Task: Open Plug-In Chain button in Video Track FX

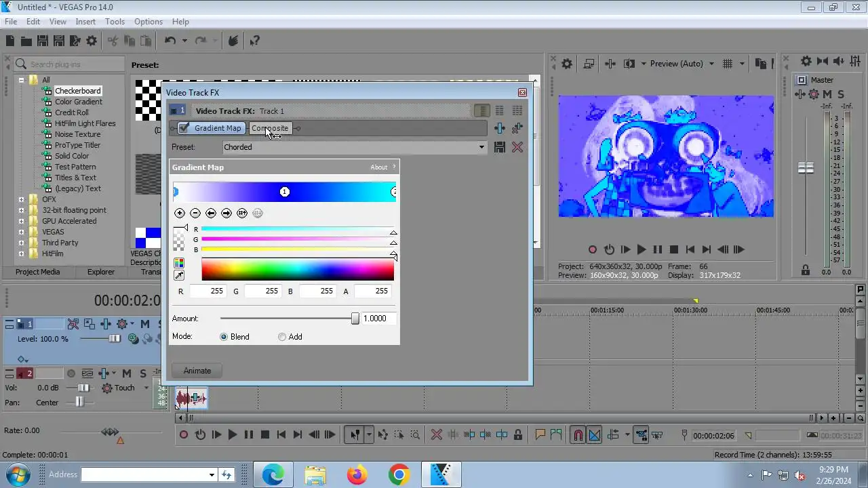Action: point(500,128)
